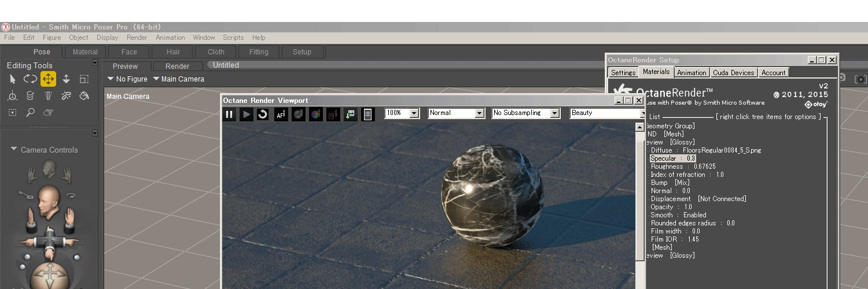The image size is (868, 289).
Task: Select 'Roughness : 0.67625' tree item
Action: (683, 166)
